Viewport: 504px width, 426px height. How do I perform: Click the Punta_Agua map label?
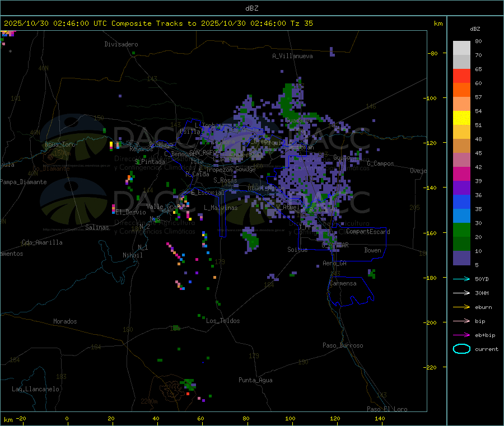(255, 380)
